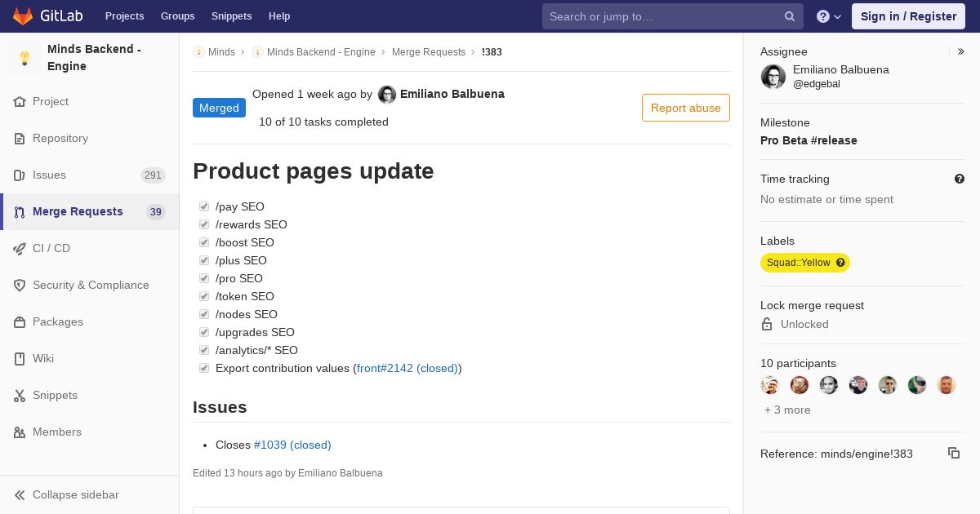Click the Squad::Yellow label help icon

[840, 263]
